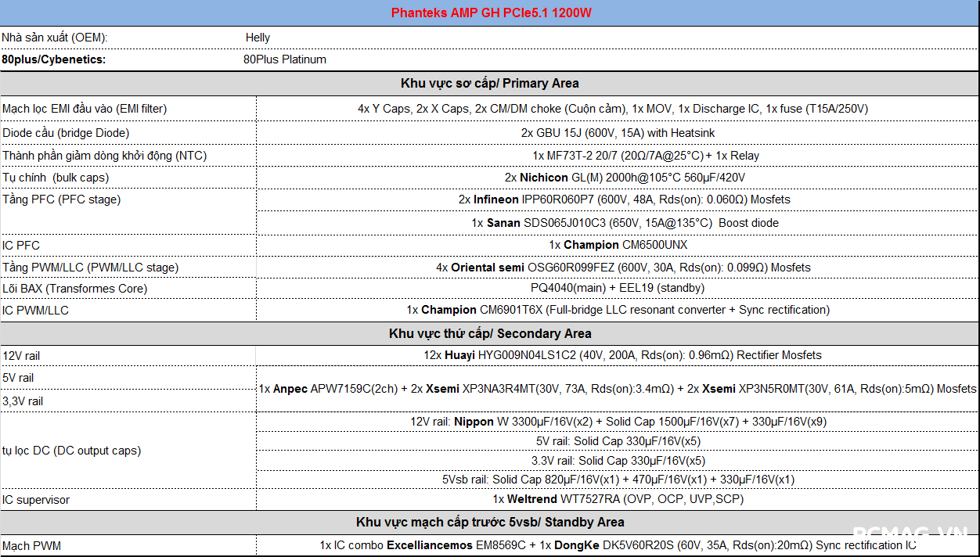The height and width of the screenshot is (557, 980).
Task: Click the Anpec APW7159C 5V/3.3V cell
Action: pyautogui.click(x=617, y=389)
